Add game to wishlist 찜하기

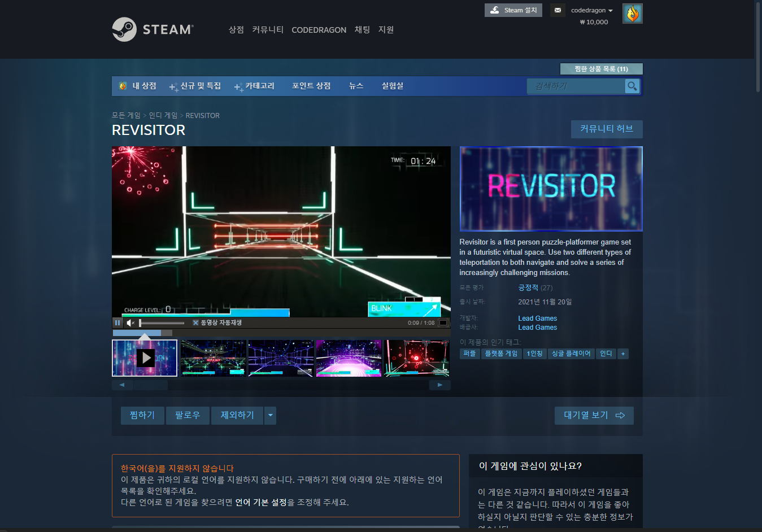[x=142, y=415]
